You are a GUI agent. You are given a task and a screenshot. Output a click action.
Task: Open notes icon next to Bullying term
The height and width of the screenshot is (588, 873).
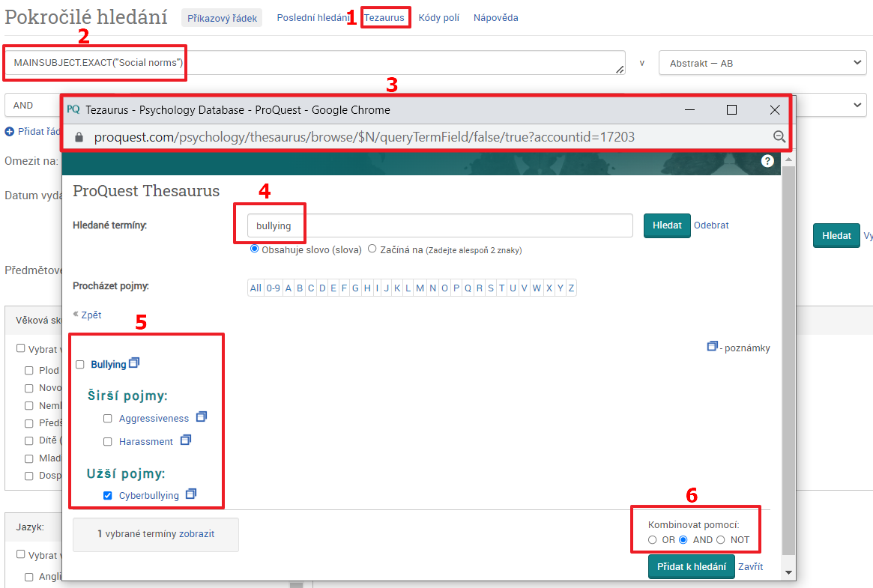pyautogui.click(x=134, y=363)
